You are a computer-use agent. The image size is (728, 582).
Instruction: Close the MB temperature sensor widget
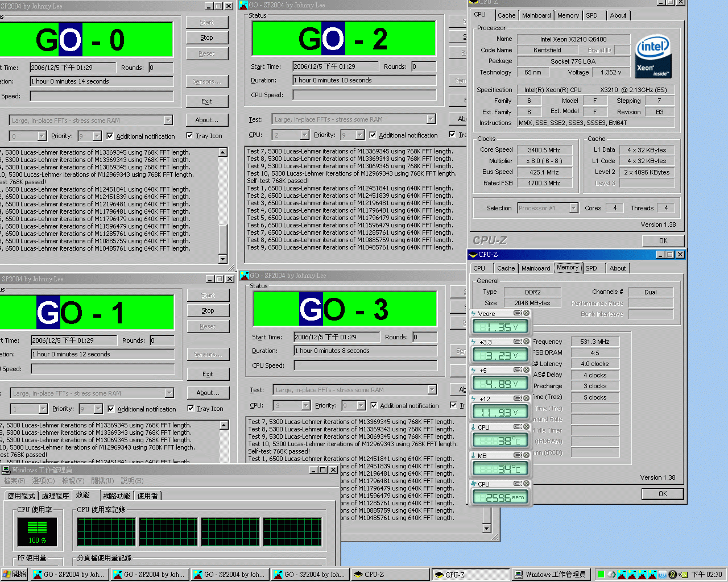pyautogui.click(x=527, y=455)
